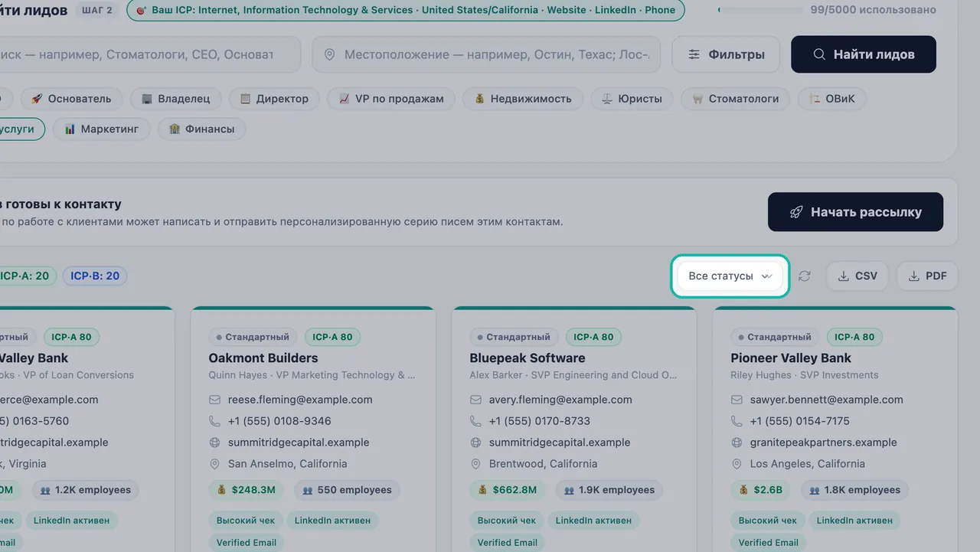This screenshot has height=552, width=980.
Task: Open the Фильтры filters panel
Action: (726, 54)
